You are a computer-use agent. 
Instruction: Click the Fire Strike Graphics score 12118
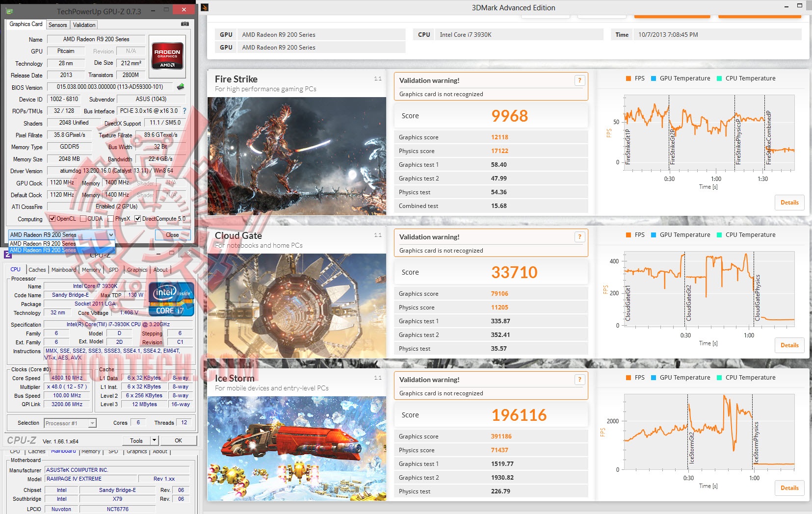tap(499, 137)
